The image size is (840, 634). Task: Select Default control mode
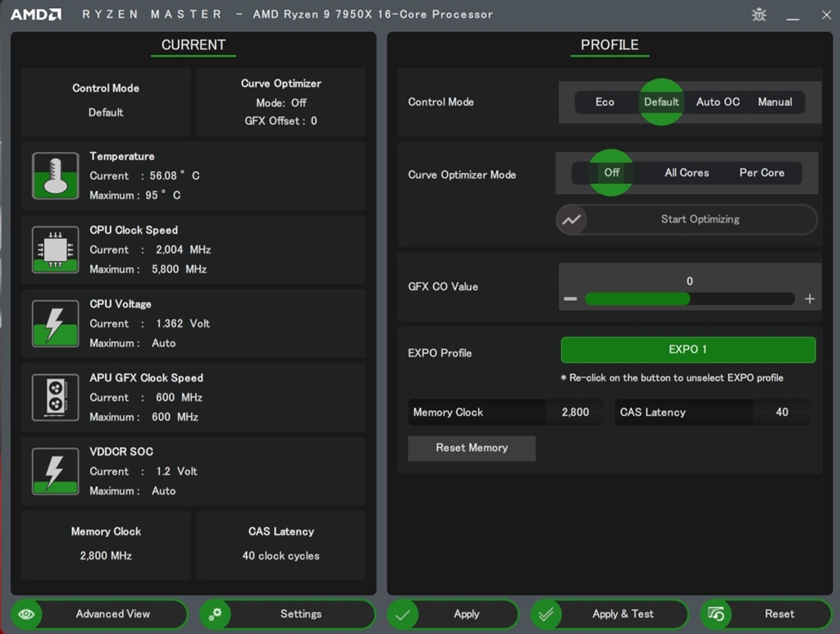pyautogui.click(x=661, y=102)
